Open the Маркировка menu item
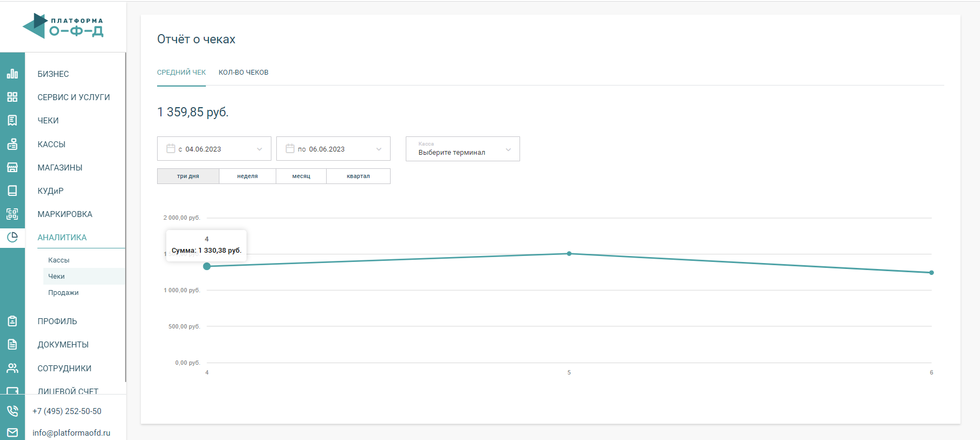The width and height of the screenshot is (980, 440). click(65, 214)
